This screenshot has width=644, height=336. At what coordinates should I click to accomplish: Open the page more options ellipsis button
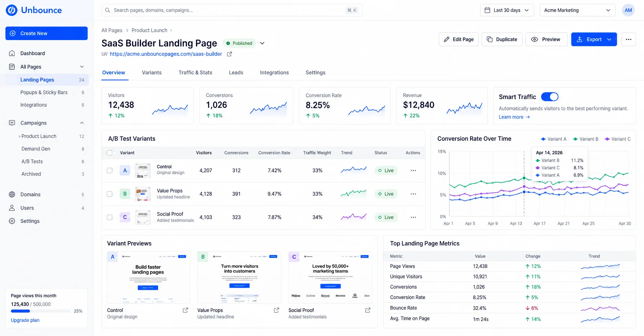tap(629, 39)
